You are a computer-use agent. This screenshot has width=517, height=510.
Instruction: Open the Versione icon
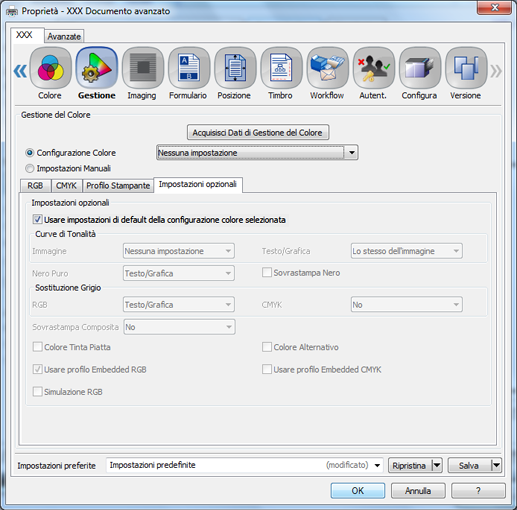click(x=466, y=68)
